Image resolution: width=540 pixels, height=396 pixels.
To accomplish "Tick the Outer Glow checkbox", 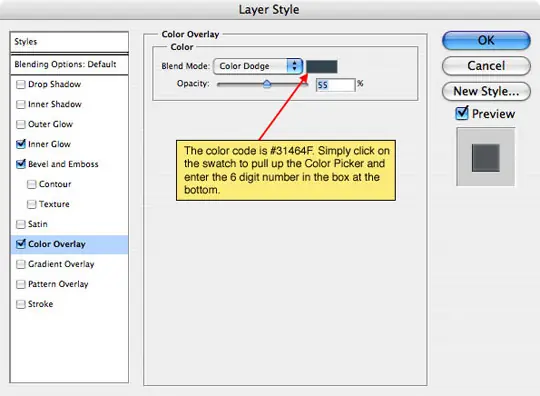I will (21, 124).
